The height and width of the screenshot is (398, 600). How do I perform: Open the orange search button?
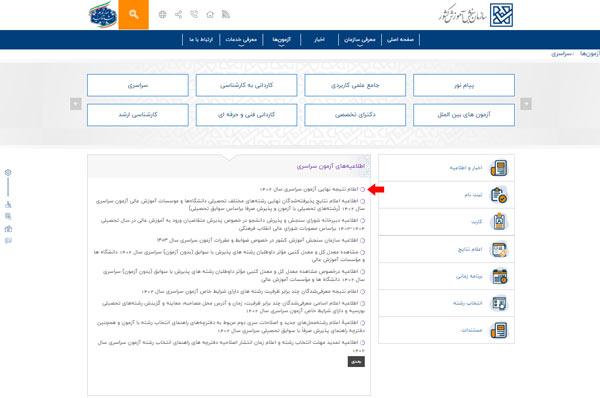click(x=134, y=15)
